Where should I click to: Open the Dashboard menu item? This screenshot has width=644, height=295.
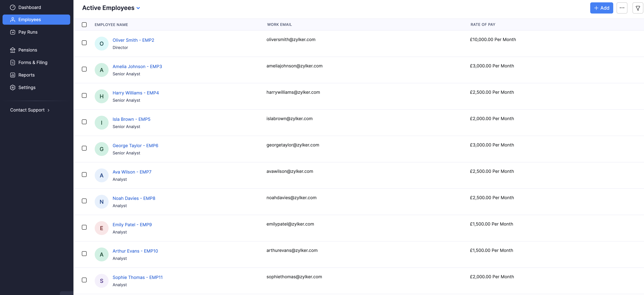pos(36,7)
